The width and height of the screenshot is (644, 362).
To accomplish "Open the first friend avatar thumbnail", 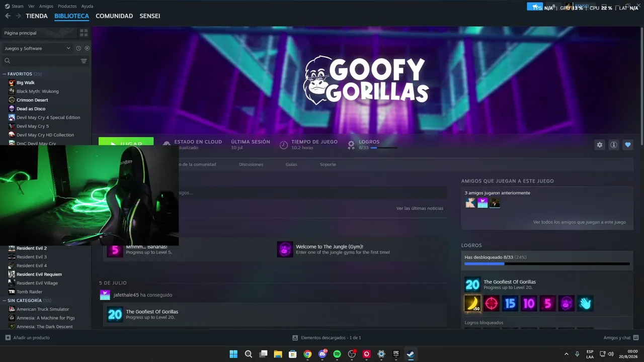I will pyautogui.click(x=470, y=203).
